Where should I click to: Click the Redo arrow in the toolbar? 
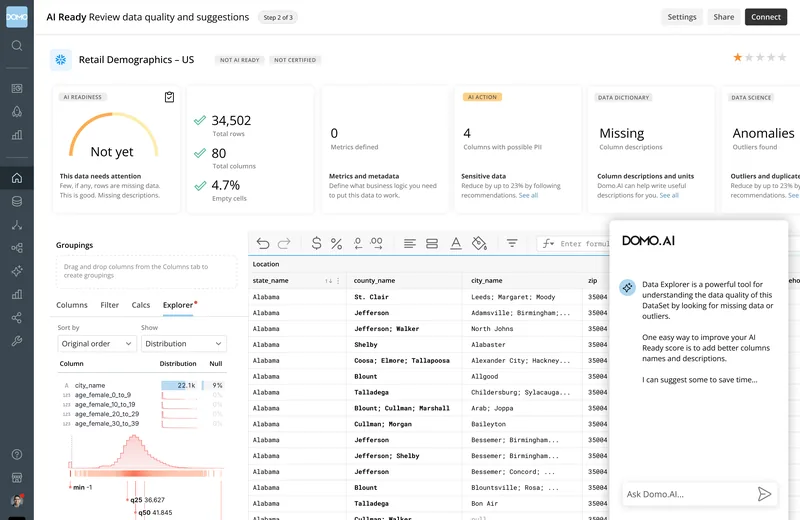(284, 243)
